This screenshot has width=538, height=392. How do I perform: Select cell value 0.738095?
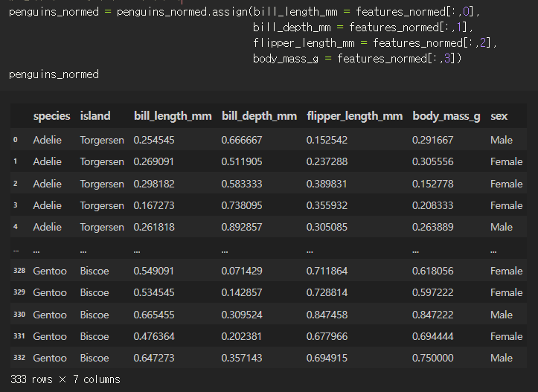click(242, 205)
